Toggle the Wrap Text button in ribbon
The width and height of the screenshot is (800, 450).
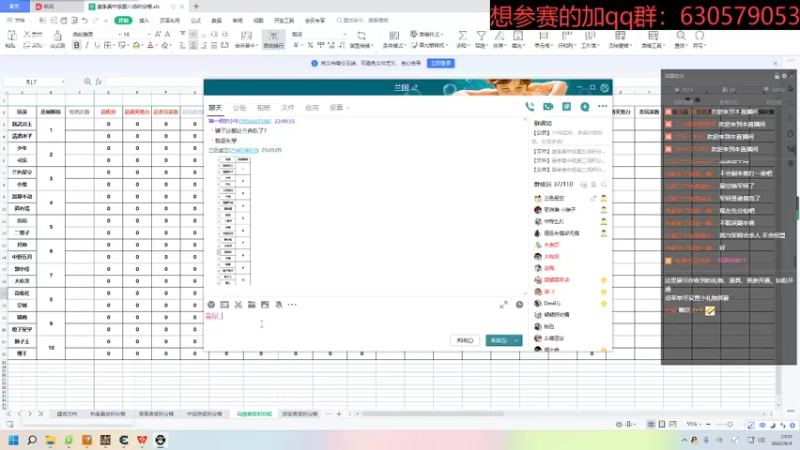point(273,39)
